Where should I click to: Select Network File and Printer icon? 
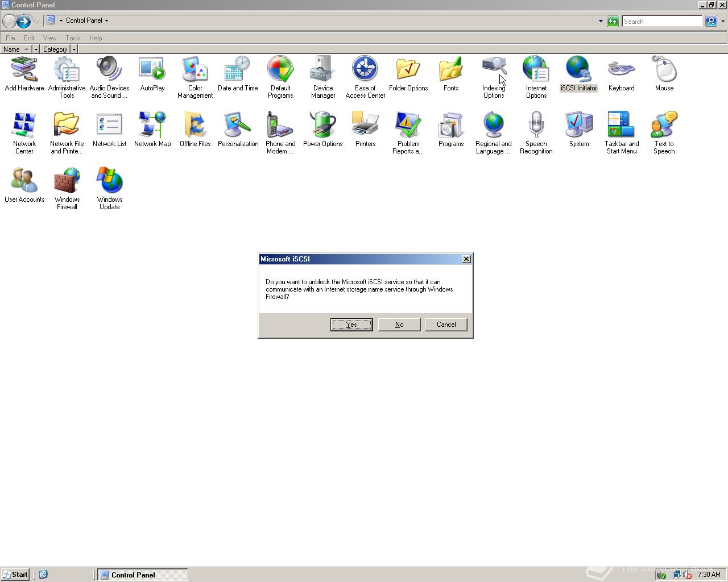(67, 133)
